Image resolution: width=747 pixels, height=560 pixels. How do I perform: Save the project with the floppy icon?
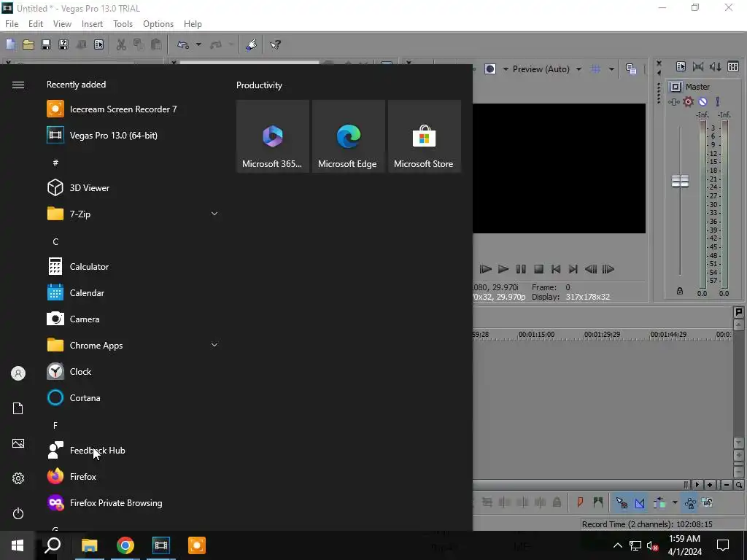coord(46,44)
